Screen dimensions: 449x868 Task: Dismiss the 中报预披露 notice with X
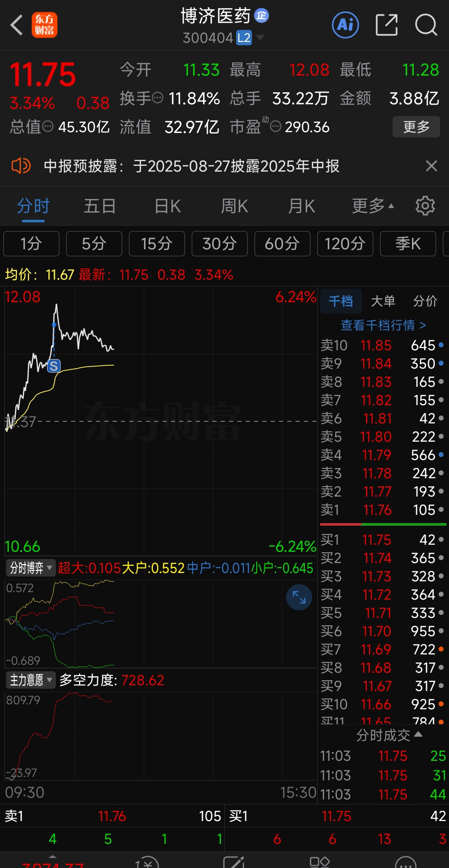pyautogui.click(x=432, y=166)
